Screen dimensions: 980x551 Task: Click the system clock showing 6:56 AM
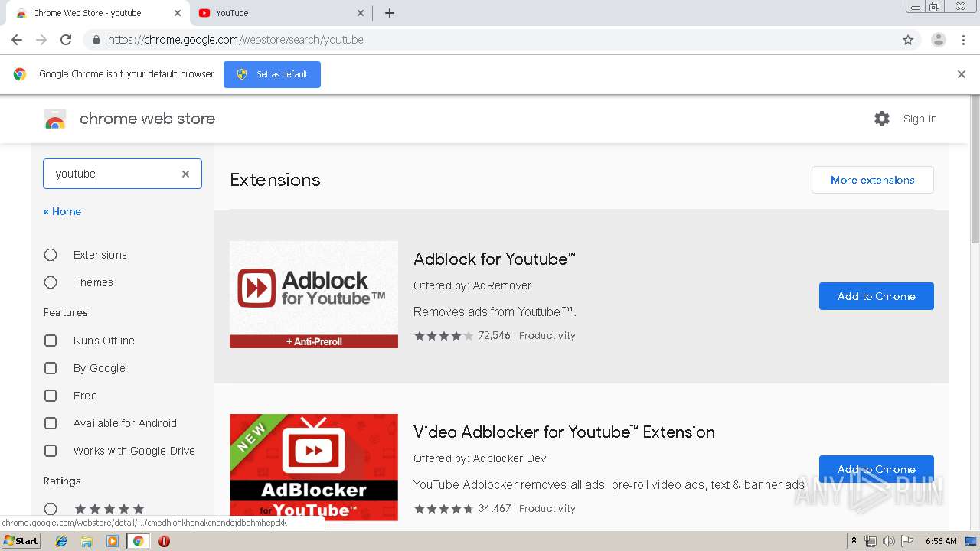click(x=941, y=541)
